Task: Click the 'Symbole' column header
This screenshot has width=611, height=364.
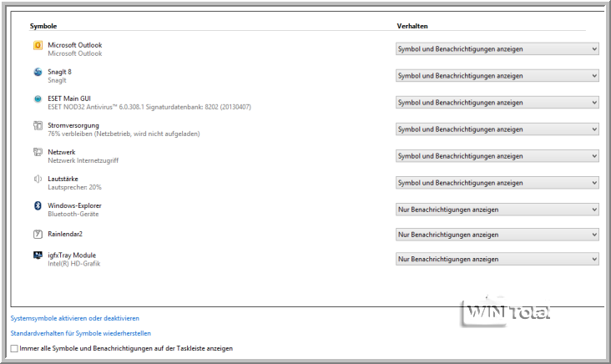Action: coord(43,26)
